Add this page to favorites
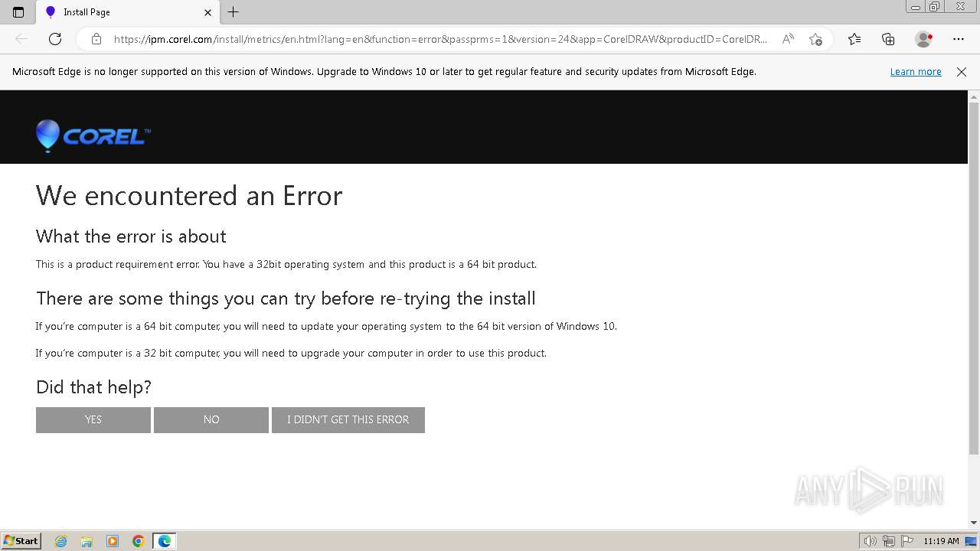Screen dimensions: 980x551 tap(815, 39)
